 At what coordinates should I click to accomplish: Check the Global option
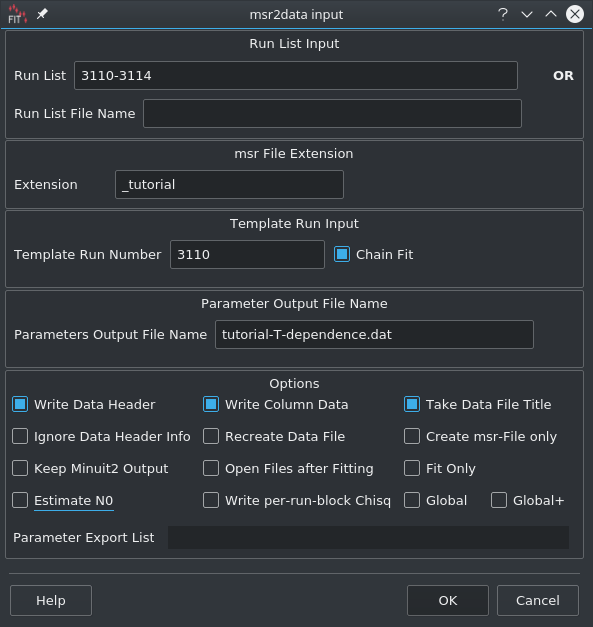coord(412,500)
